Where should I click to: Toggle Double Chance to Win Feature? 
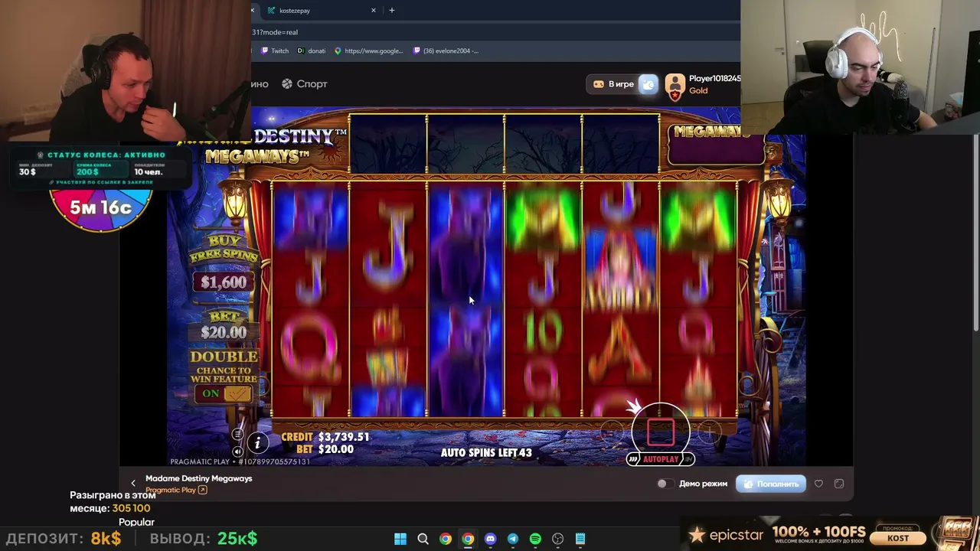tap(224, 393)
